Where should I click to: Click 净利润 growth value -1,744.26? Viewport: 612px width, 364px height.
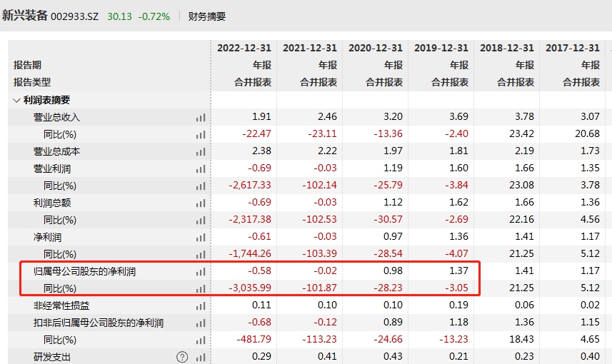click(x=250, y=254)
